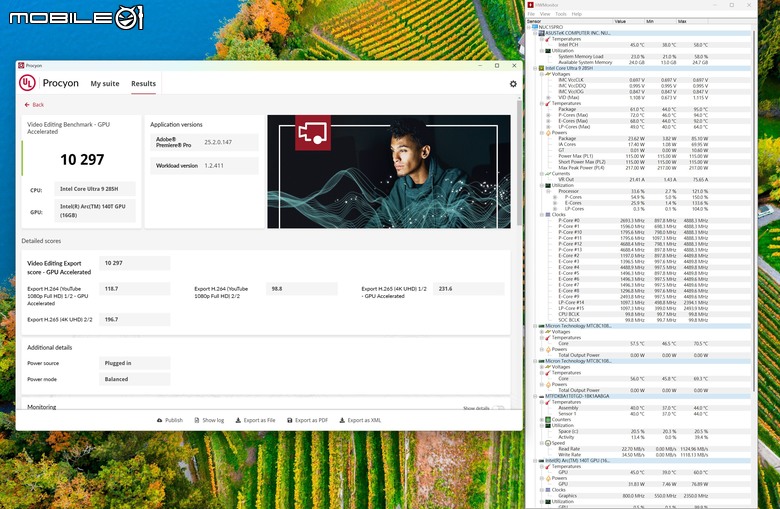Open HWMonitor File menu

tap(531, 14)
